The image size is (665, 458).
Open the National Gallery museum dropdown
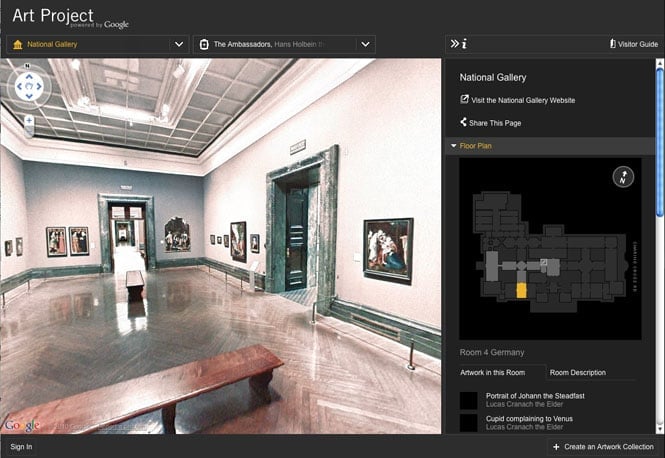pos(97,44)
